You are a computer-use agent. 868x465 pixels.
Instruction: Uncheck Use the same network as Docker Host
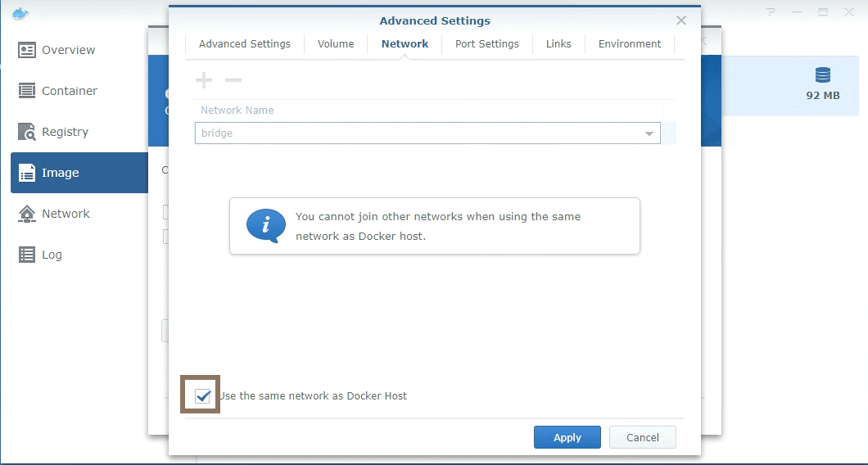(x=203, y=396)
